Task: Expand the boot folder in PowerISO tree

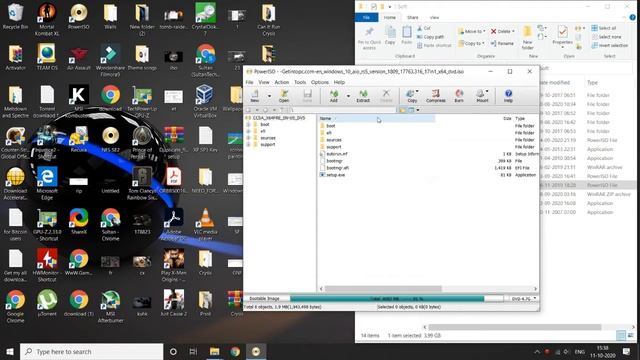Action: pos(248,124)
